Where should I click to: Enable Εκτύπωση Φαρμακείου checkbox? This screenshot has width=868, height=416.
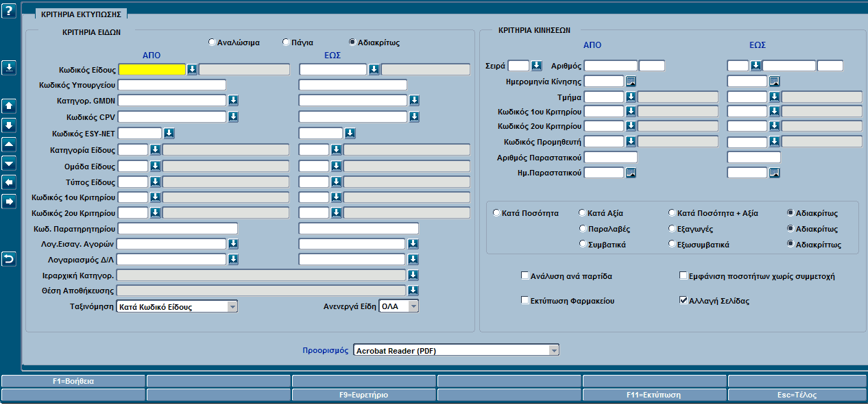tap(525, 301)
